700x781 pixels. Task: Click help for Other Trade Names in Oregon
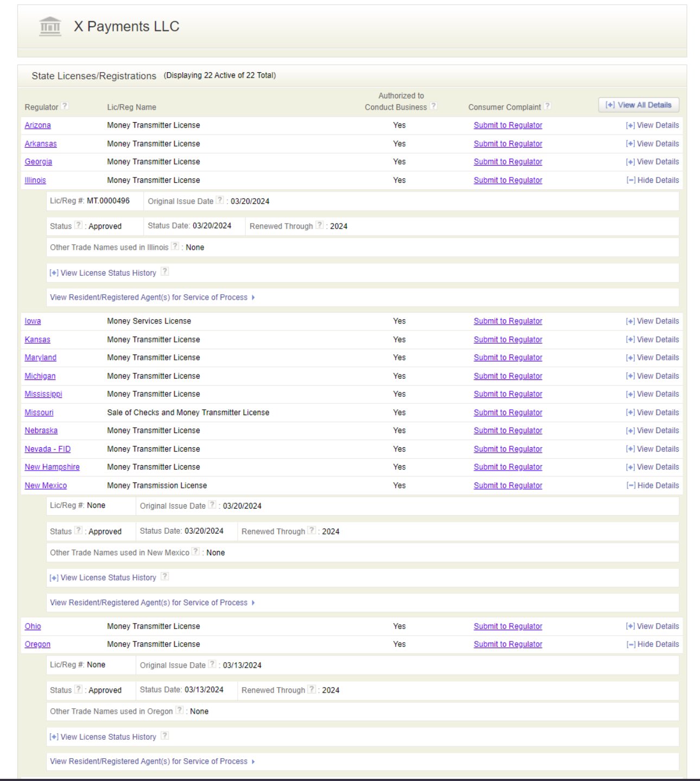click(x=180, y=710)
